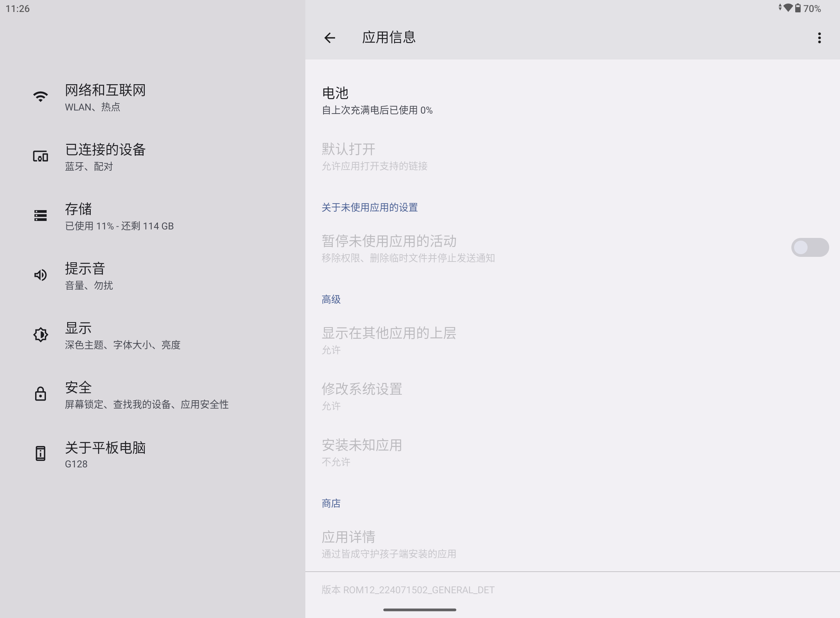Tap the display brightness icon beside 显示
Viewport: 840px width, 618px height.
click(x=41, y=335)
